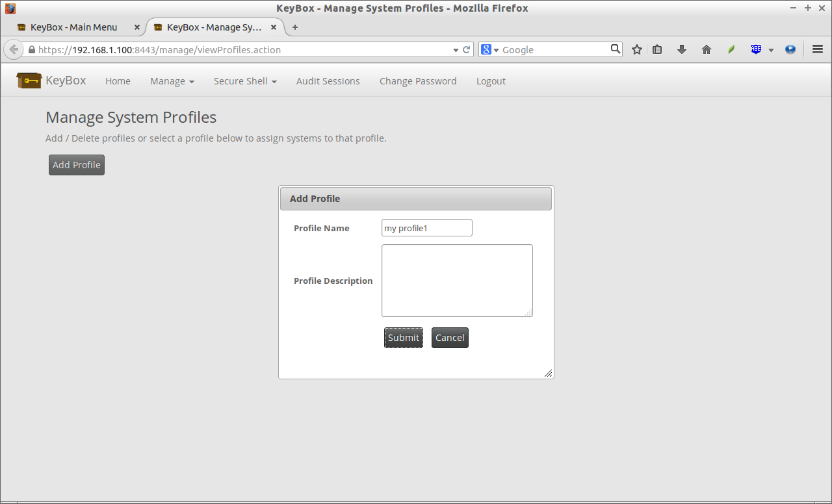Close the KeyBox - Main Menu tab
Screen dimensions: 832x504
(x=136, y=27)
